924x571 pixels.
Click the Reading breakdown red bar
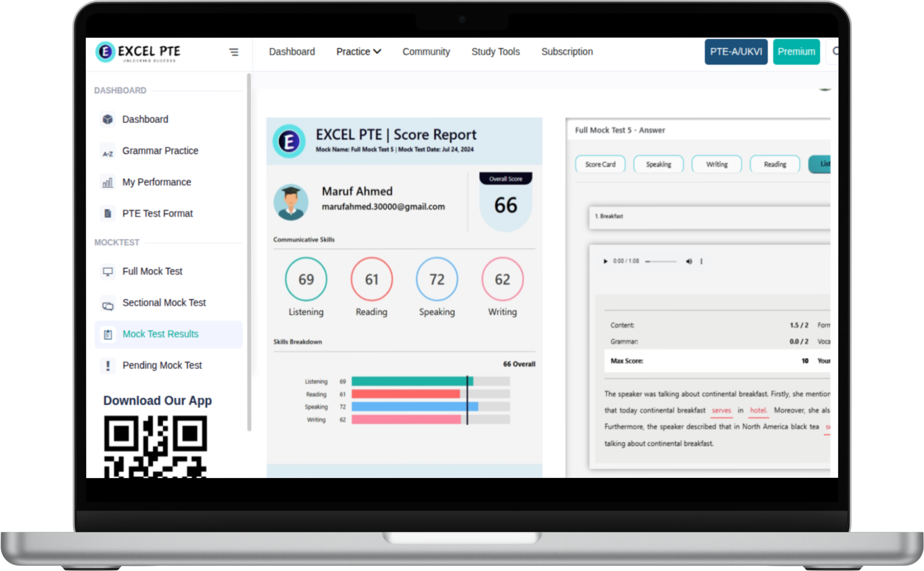pyautogui.click(x=406, y=394)
